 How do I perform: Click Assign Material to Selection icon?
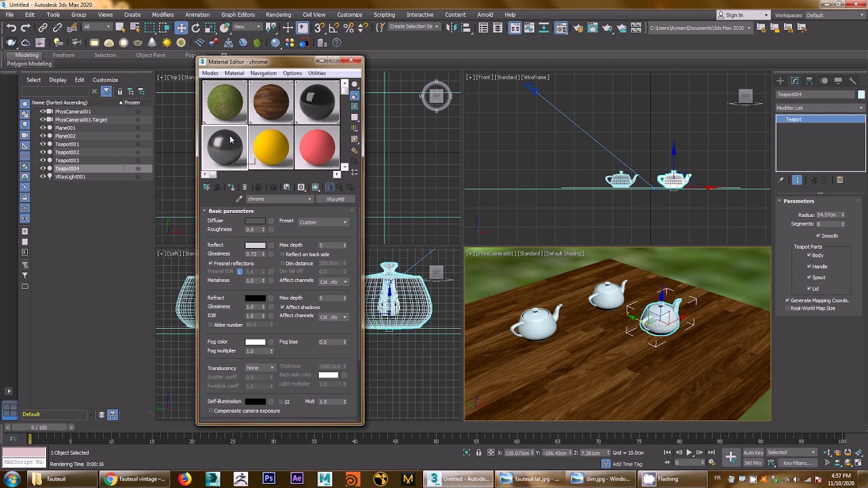click(231, 187)
